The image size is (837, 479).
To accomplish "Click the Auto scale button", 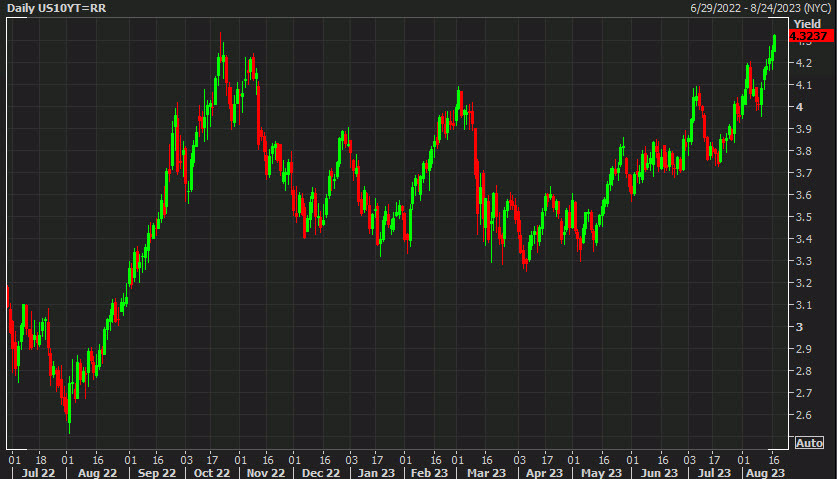I will coord(809,443).
